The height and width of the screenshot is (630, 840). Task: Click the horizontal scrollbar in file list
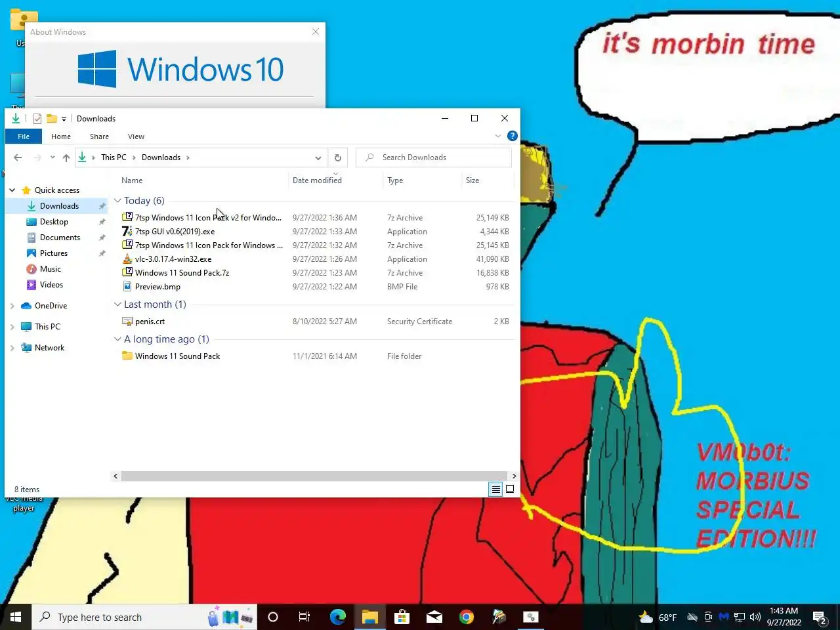click(314, 476)
